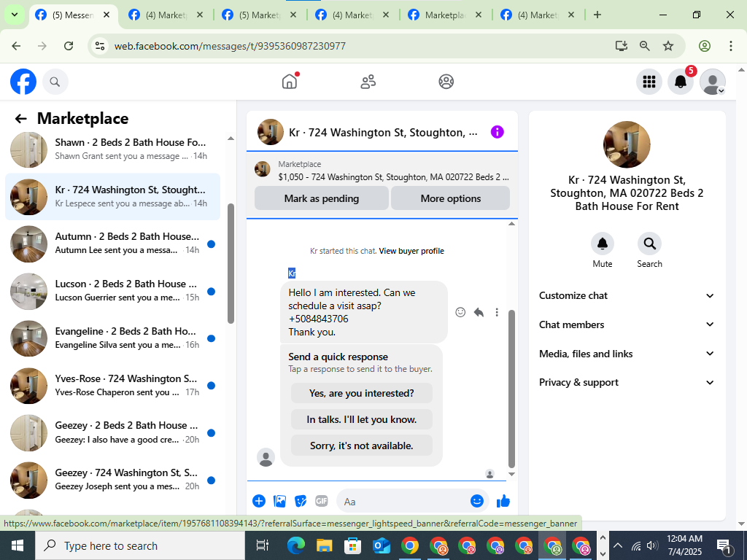Screen dimensions: 747x560
Task: Click More options button
Action: pyautogui.click(x=451, y=198)
